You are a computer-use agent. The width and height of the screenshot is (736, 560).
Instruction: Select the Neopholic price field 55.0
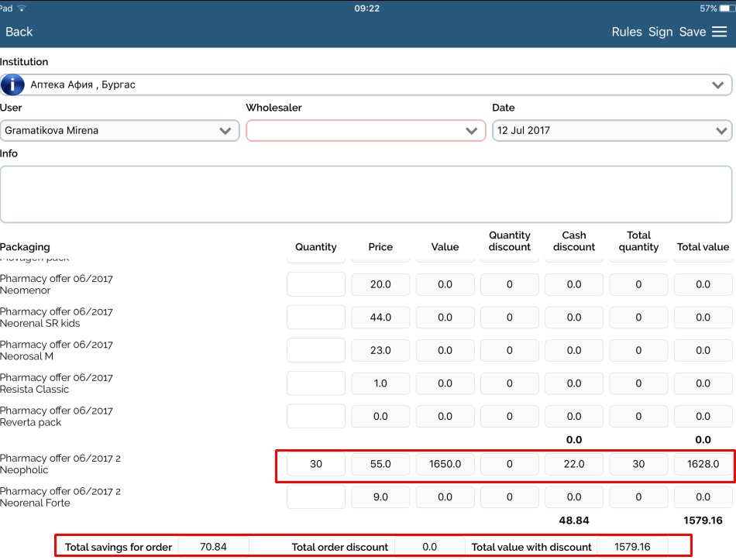point(380,464)
